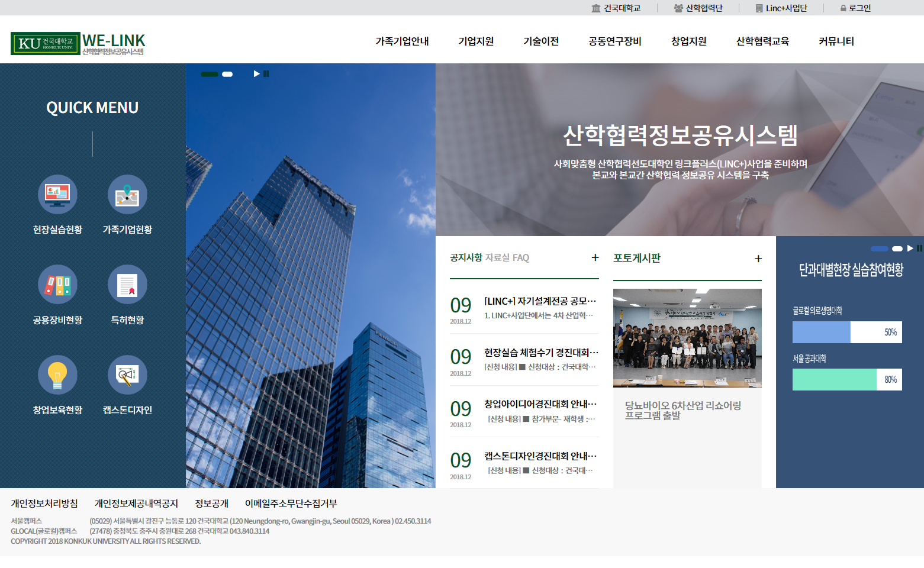Expand 공지사항 list with plus button
Viewport: 924px width, 568px height.
pyautogui.click(x=595, y=257)
